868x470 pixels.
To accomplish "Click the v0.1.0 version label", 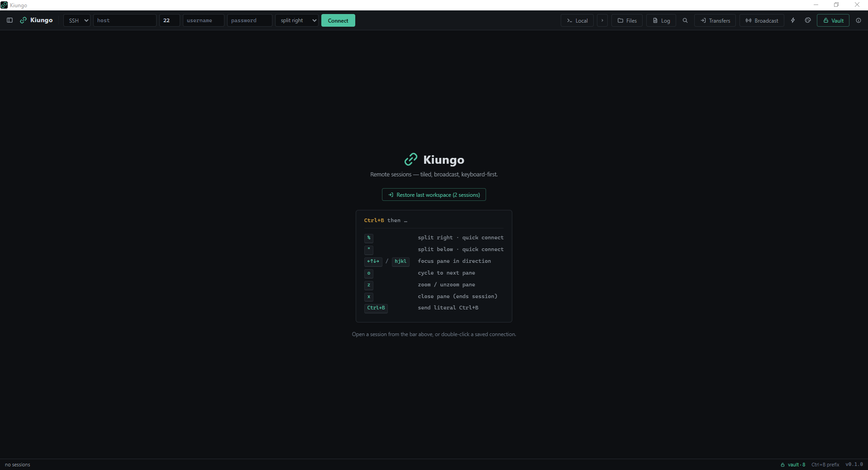I will pyautogui.click(x=854, y=465).
